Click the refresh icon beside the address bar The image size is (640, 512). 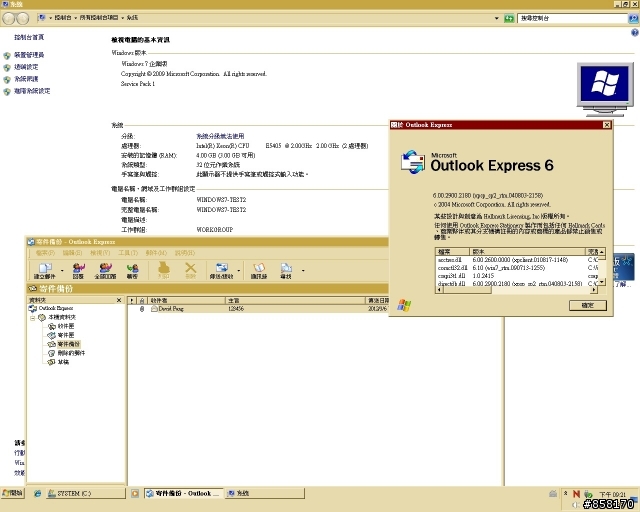[x=509, y=18]
